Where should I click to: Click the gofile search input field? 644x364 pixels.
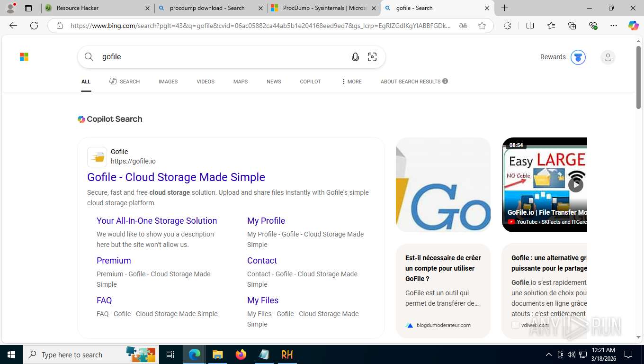[x=223, y=57]
